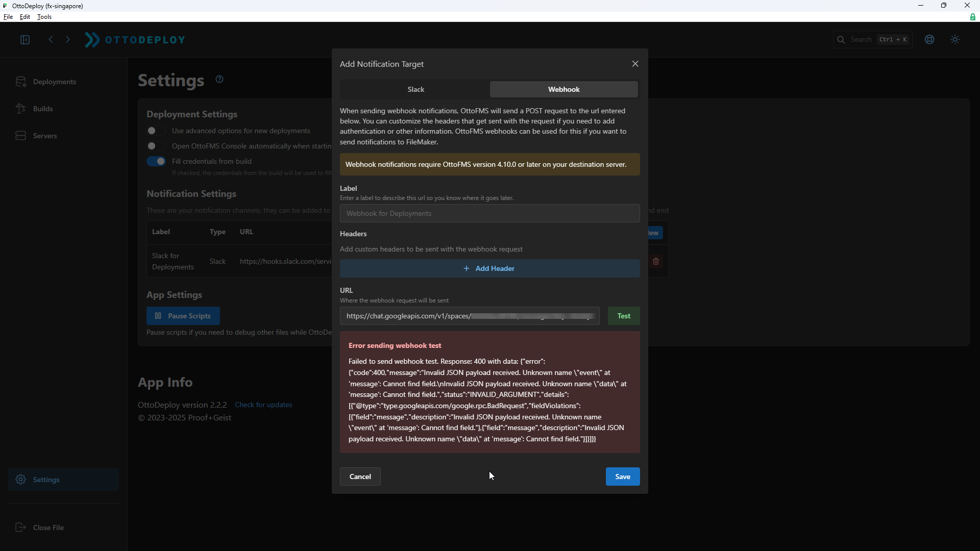Go back with the left chevron
The image size is (980, 551).
[x=51, y=39]
